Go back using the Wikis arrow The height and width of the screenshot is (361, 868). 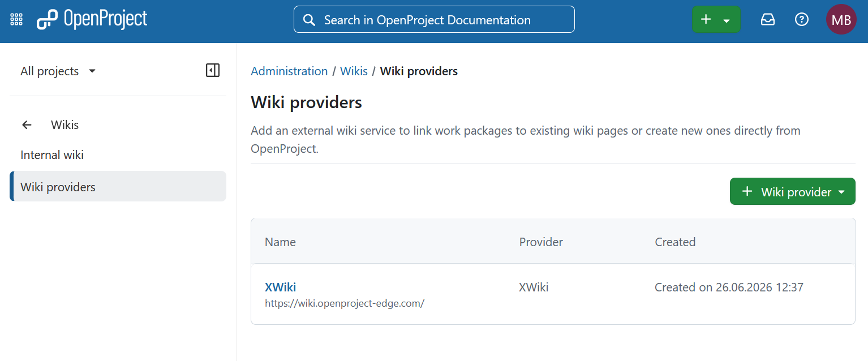click(x=27, y=125)
